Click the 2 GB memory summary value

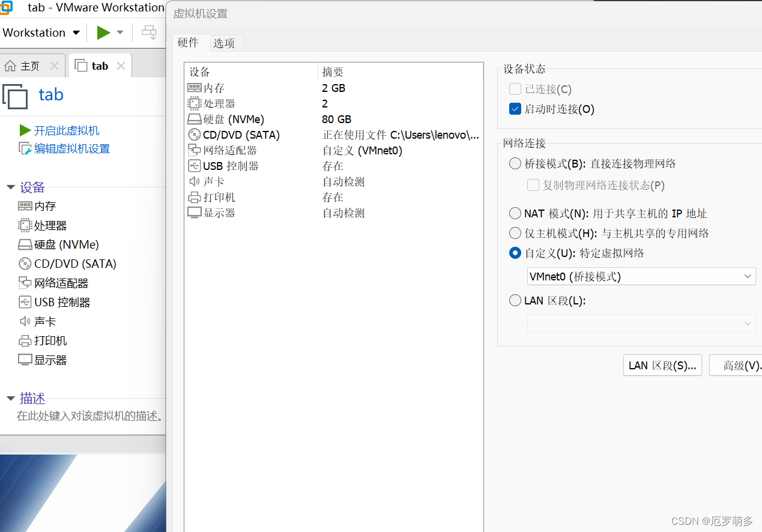coord(333,88)
